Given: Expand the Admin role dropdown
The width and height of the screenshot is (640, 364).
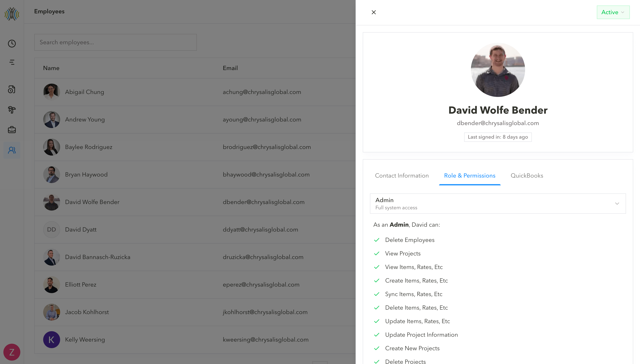Looking at the screenshot, I should point(498,204).
